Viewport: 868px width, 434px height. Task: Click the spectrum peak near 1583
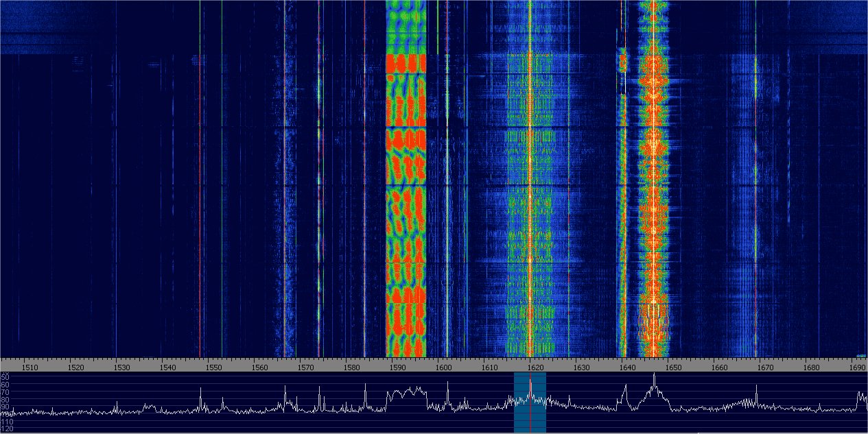point(365,387)
